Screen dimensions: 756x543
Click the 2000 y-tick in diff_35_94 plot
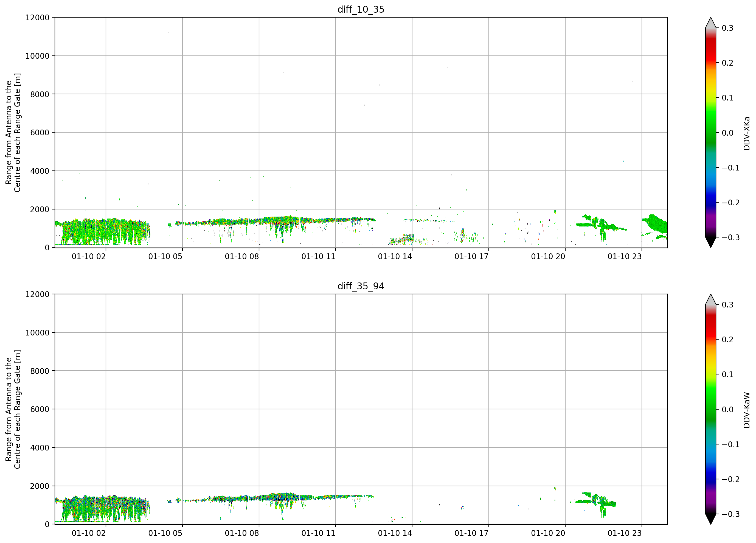click(x=40, y=486)
